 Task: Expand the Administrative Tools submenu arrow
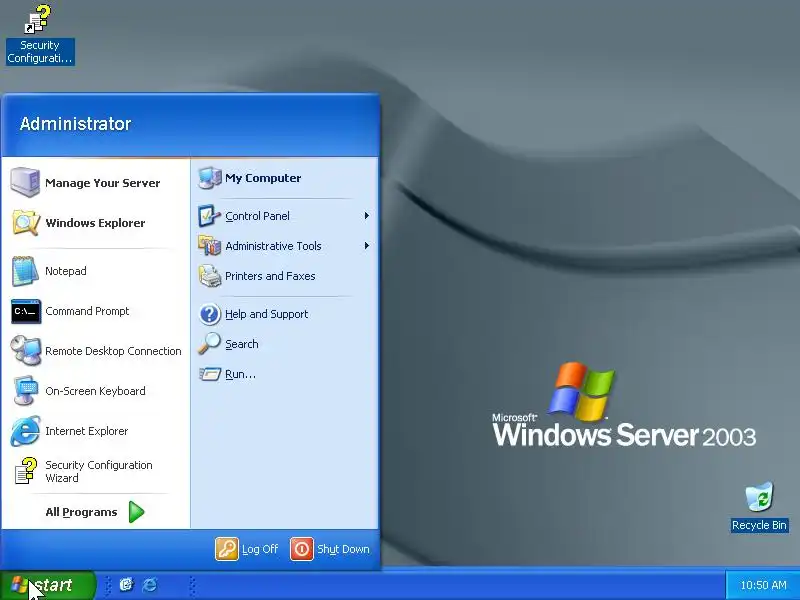coord(366,246)
